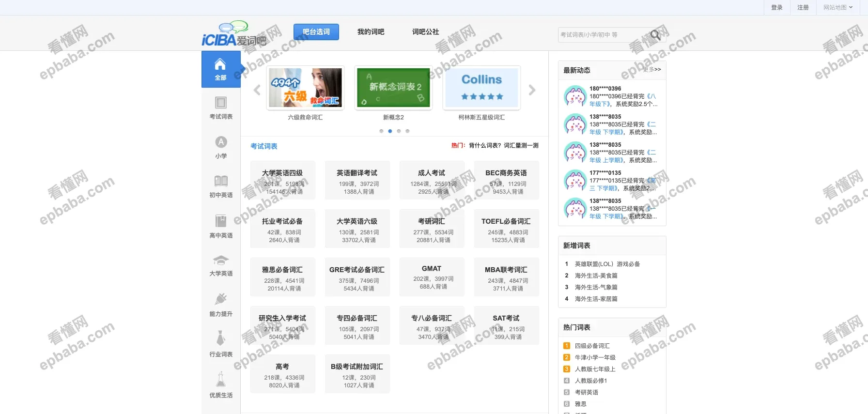Open MBA联考词汇 word list card

(507, 277)
